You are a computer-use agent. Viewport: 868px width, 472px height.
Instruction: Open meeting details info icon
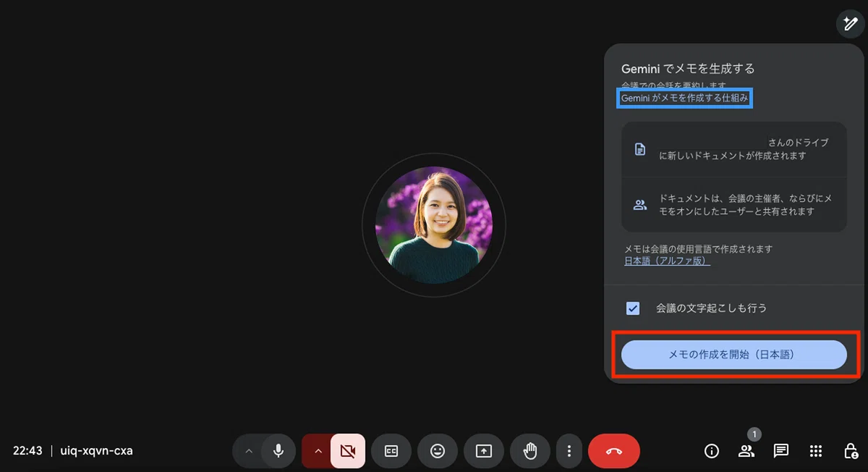(712, 451)
